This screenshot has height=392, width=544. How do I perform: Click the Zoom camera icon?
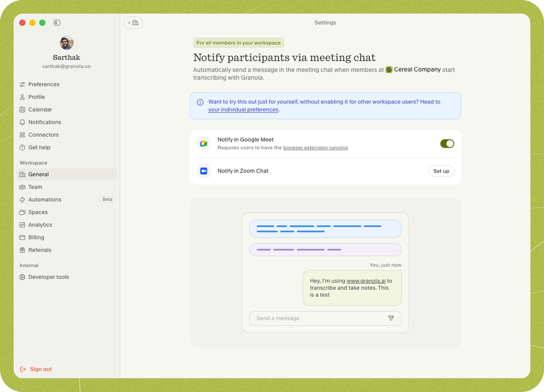pyautogui.click(x=204, y=171)
